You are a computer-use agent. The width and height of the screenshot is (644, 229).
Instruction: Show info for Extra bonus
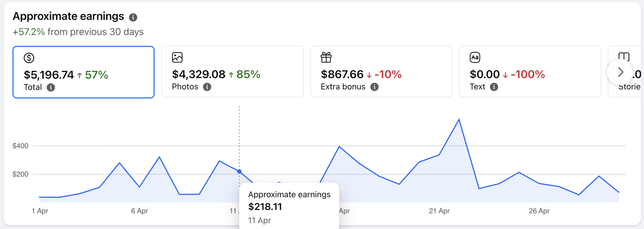[x=374, y=87]
